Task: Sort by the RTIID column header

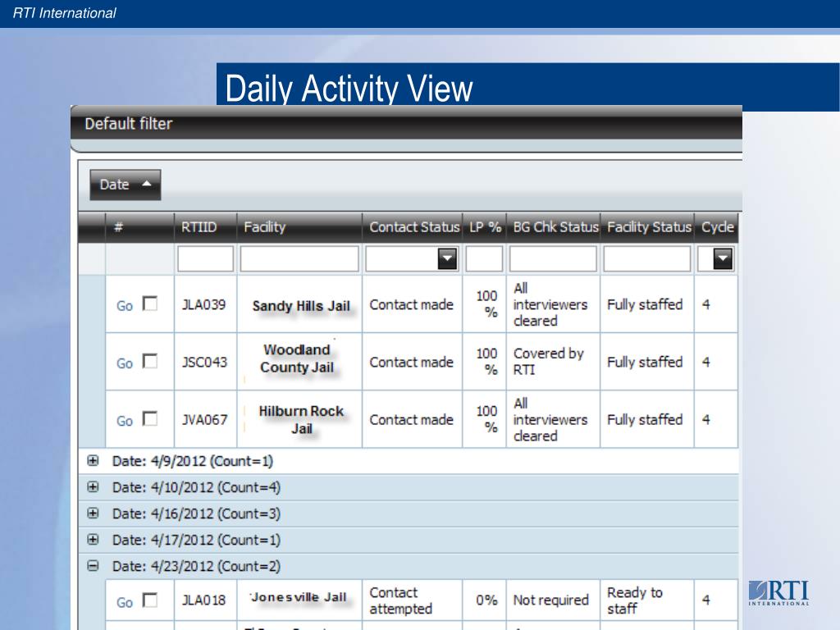Action: tap(205, 227)
